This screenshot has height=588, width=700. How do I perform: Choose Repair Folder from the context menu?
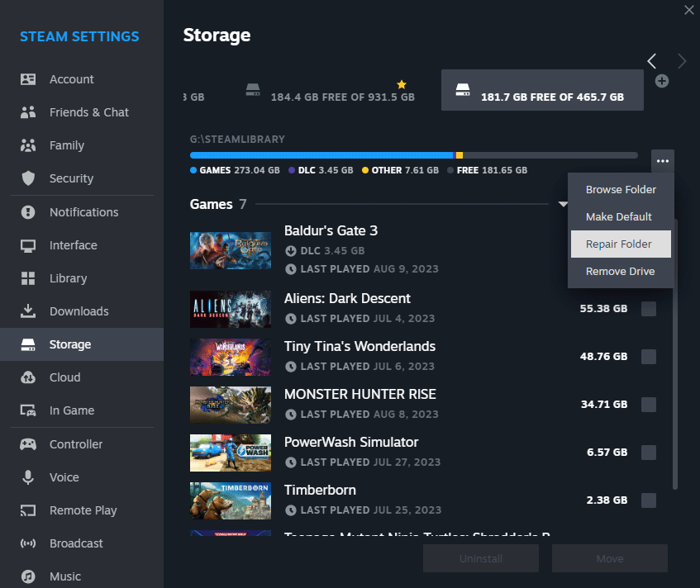620,244
